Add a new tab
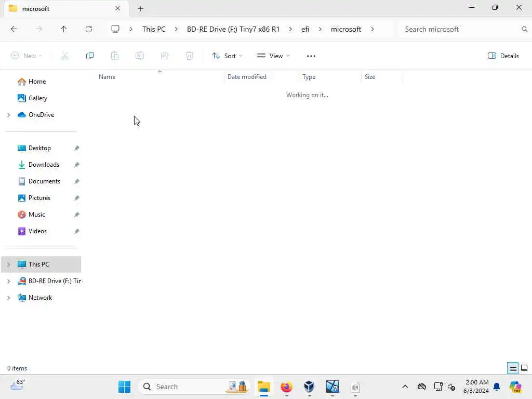 coord(140,9)
